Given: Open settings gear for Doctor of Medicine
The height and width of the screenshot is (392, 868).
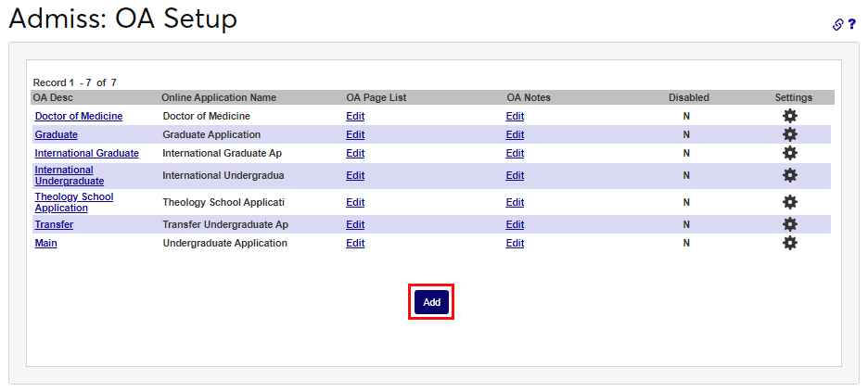Looking at the screenshot, I should (790, 116).
